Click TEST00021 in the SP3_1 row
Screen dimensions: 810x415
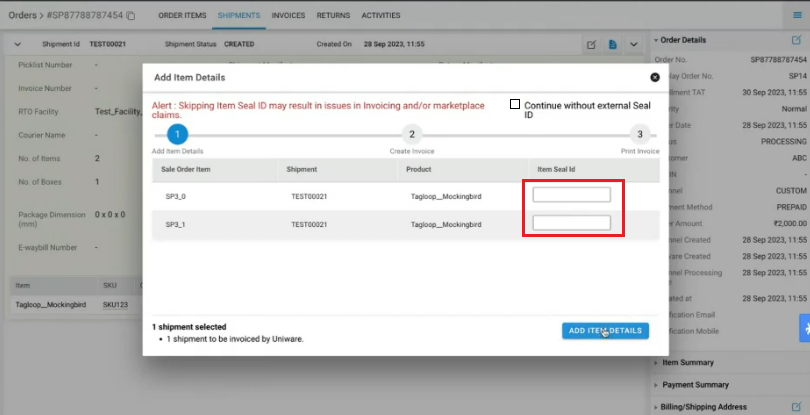pyautogui.click(x=309, y=224)
